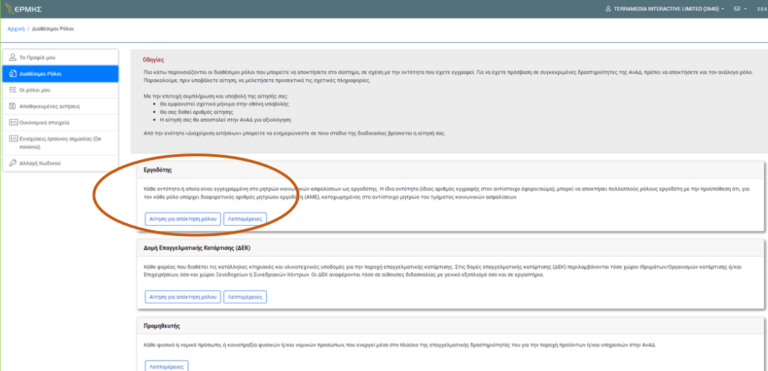Click Λεπτομέρειες under Προμηθευτής
768x371 pixels.
pos(167,366)
